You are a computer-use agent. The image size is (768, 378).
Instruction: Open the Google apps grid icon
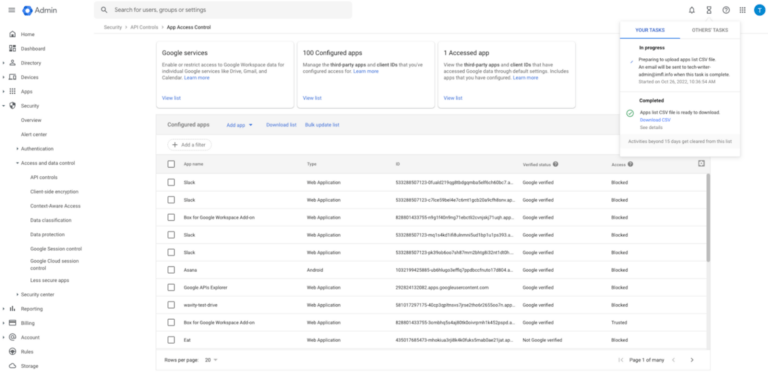coord(743,10)
